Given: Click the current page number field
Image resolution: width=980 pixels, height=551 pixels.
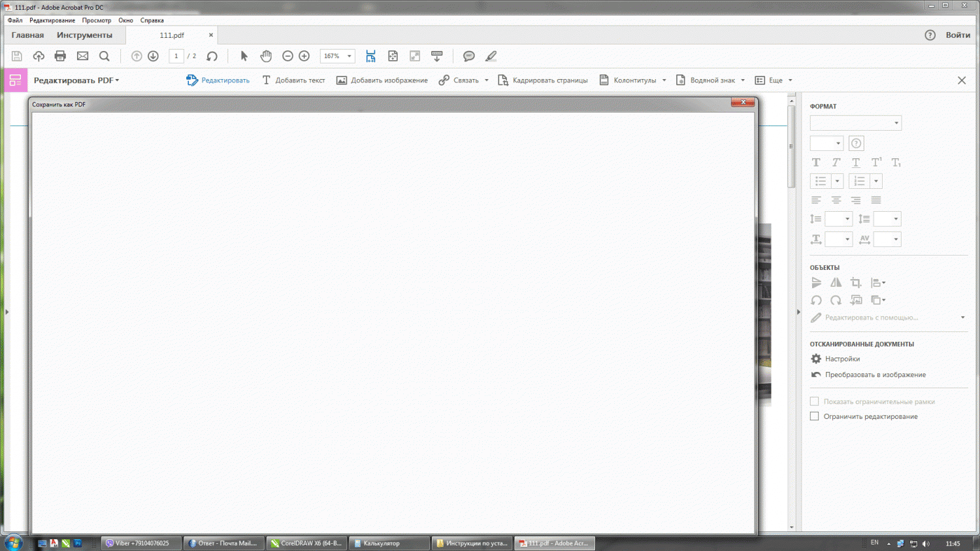Looking at the screenshot, I should pos(176,56).
